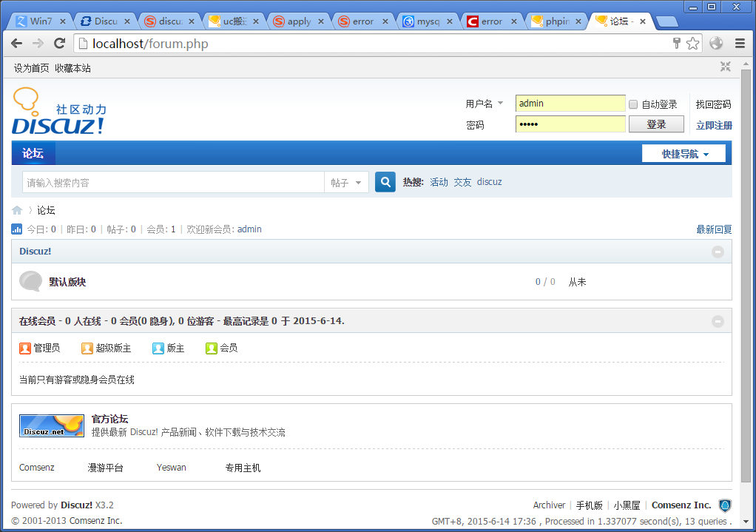Click the home icon in breadcrumb
This screenshot has height=532, width=756.
coord(17,210)
